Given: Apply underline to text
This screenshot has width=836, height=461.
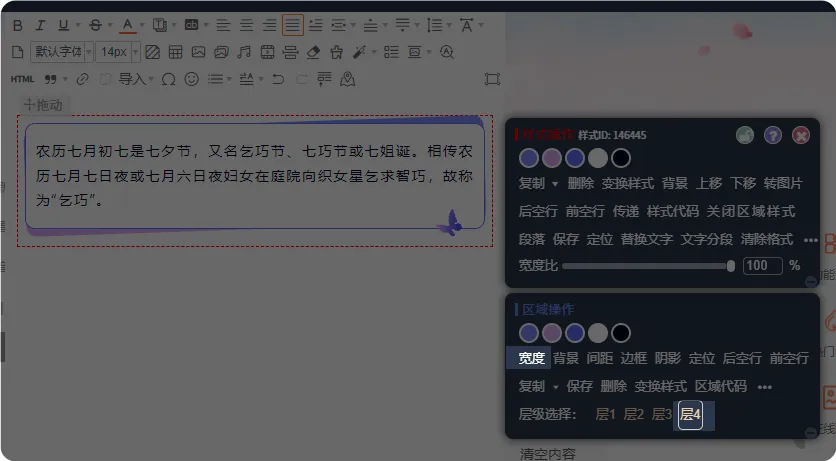Looking at the screenshot, I should (x=63, y=25).
